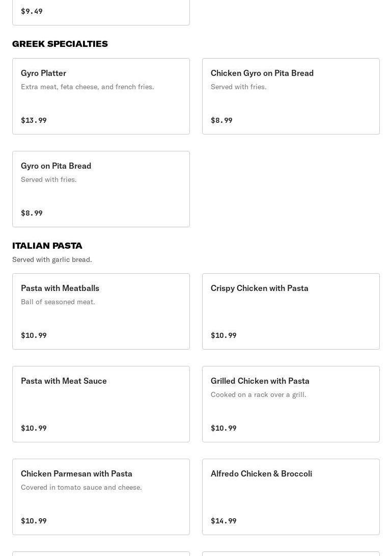Viewport: 392px width, 556px height.
Task: Open Pasta with Meat Sauce item
Action: click(101, 404)
